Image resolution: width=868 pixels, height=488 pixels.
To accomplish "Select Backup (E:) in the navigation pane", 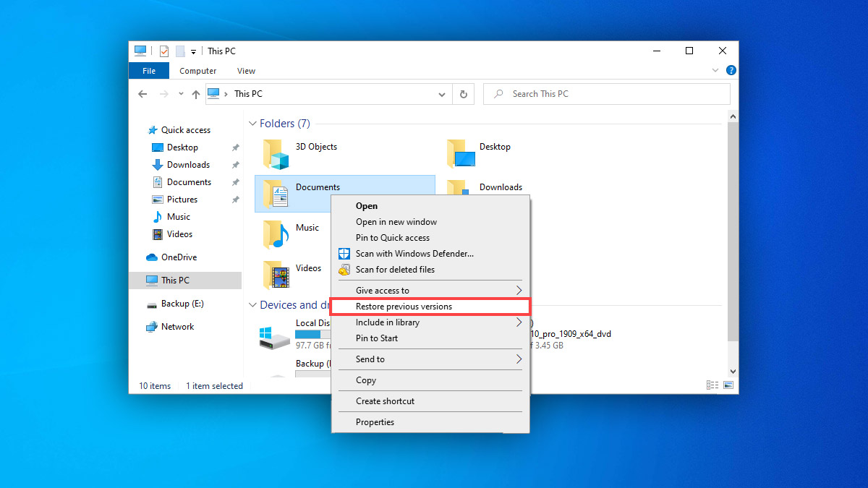I will (x=182, y=304).
